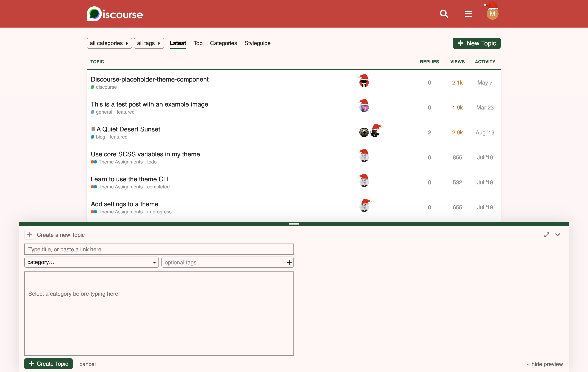Expand the category selector in composer

point(91,262)
